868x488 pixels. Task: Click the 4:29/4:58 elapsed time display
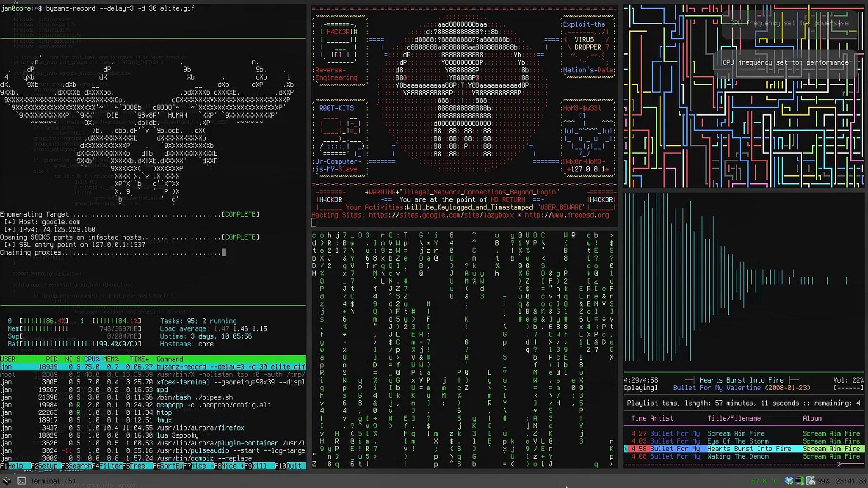pos(641,380)
